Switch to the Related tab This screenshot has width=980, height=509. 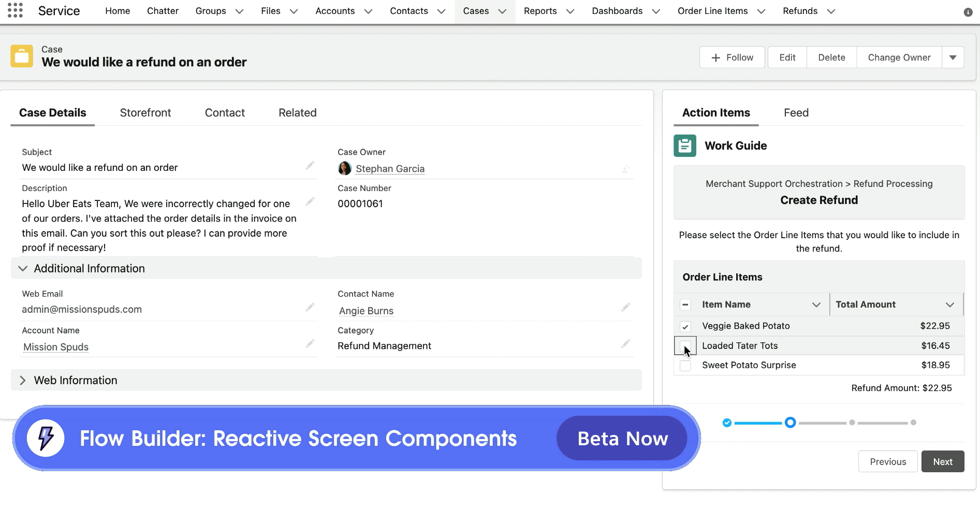[x=298, y=112]
